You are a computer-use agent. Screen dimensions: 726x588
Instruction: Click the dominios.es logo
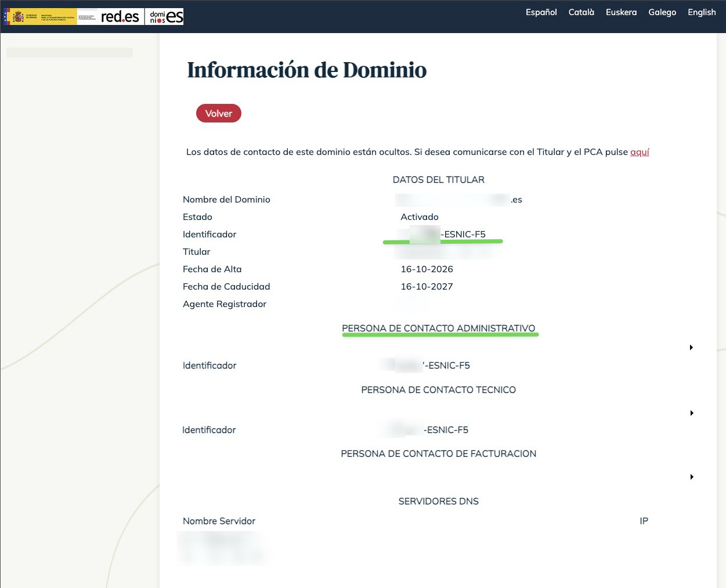coord(165,16)
